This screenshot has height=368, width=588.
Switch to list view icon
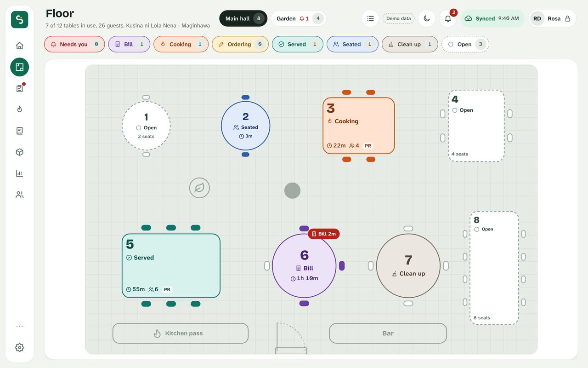(370, 18)
